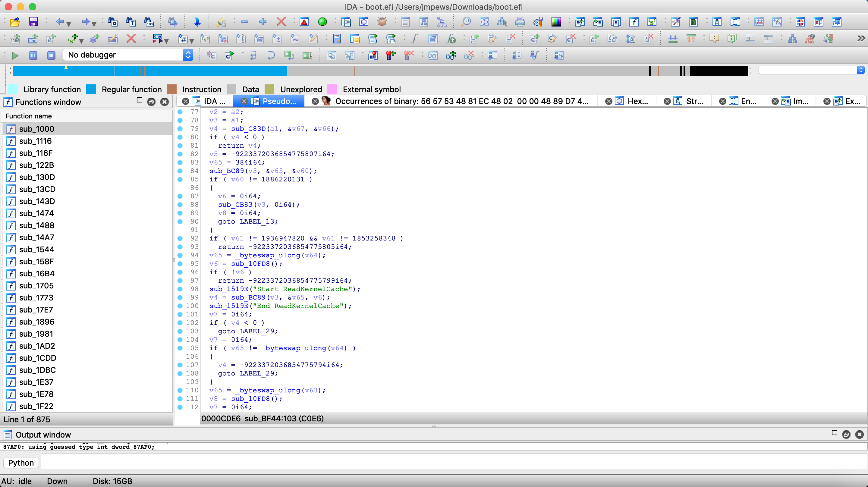The height and width of the screenshot is (487, 868).
Task: Toggle breakpoint dot at line 98
Action: 180,289
